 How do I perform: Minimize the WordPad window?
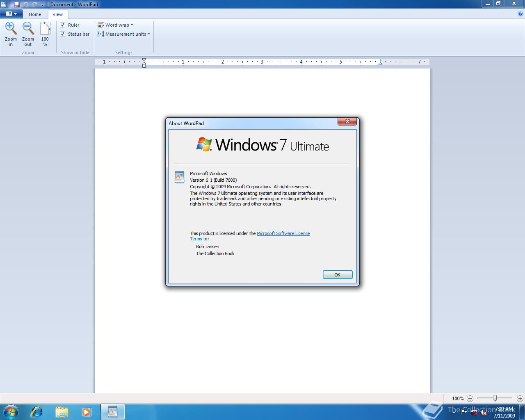[487, 4]
